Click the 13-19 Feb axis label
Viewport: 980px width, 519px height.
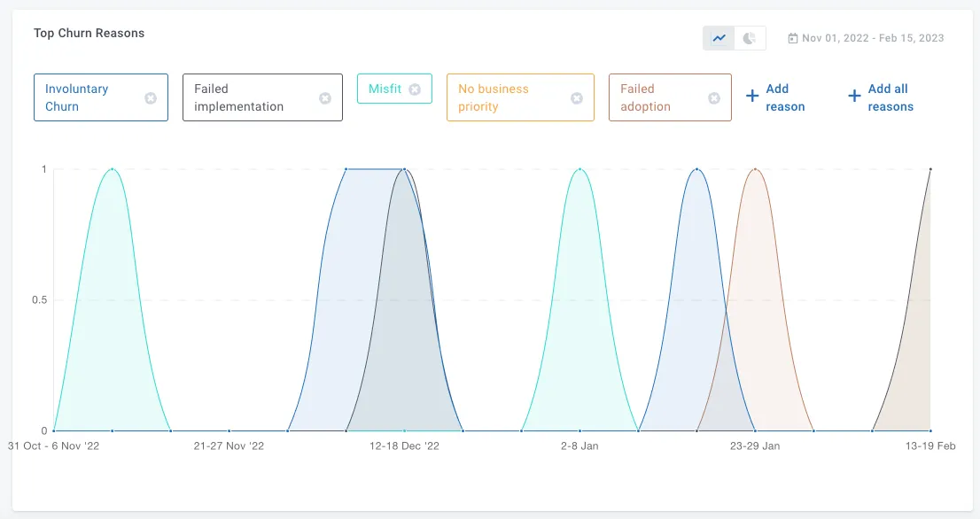click(930, 445)
